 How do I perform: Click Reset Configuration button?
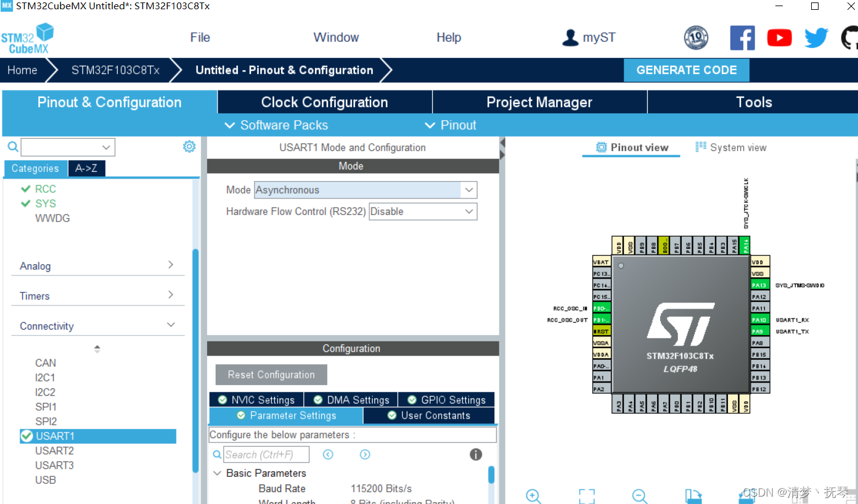(271, 375)
